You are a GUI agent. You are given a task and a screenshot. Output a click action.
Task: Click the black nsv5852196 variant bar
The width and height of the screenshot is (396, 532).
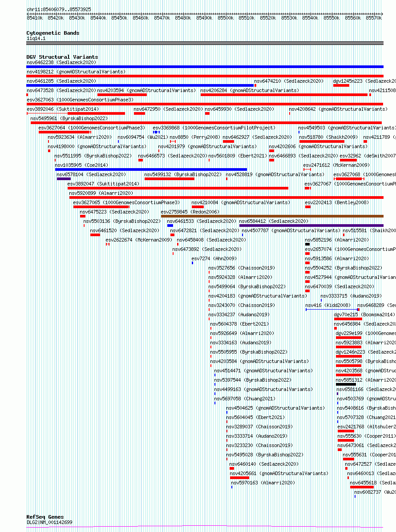[307, 244]
